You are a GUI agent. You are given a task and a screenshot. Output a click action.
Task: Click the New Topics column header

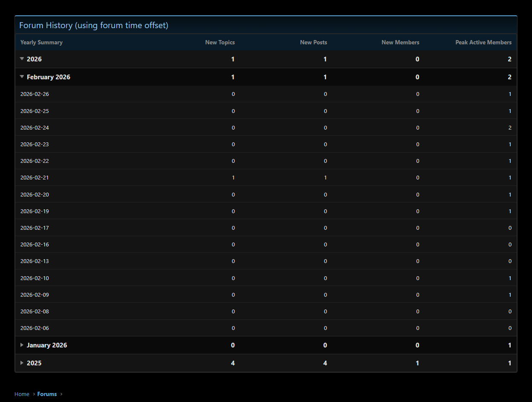(x=220, y=42)
